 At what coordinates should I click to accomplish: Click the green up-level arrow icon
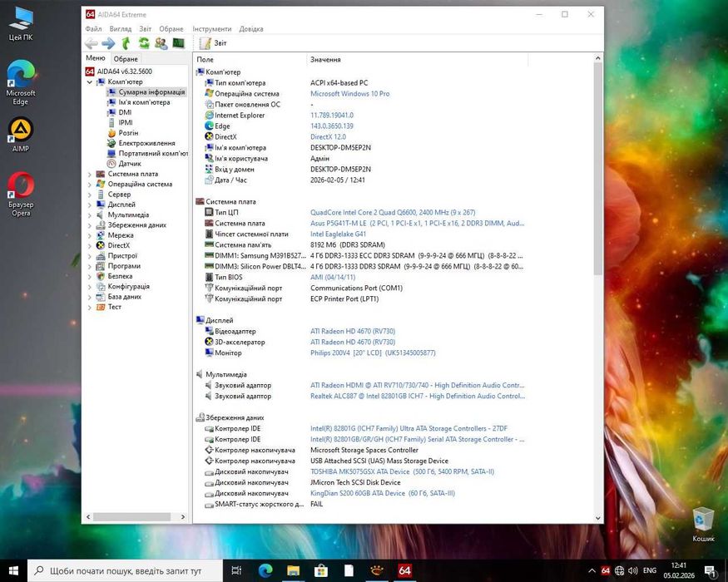point(126,43)
